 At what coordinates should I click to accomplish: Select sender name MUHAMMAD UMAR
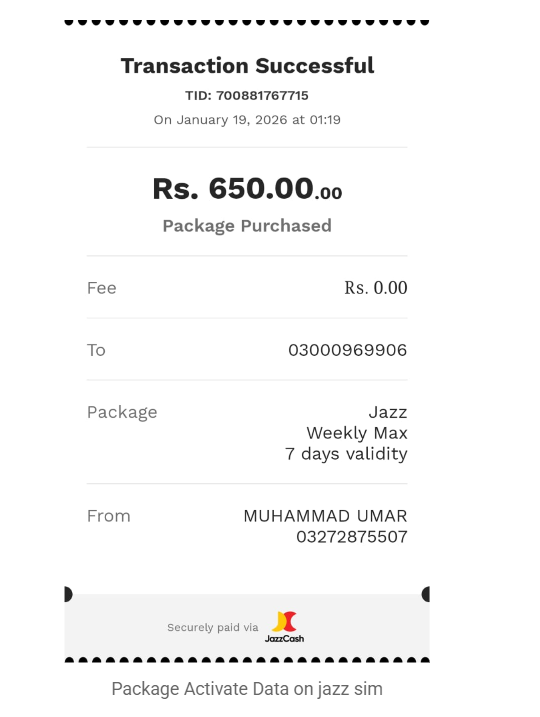click(325, 516)
